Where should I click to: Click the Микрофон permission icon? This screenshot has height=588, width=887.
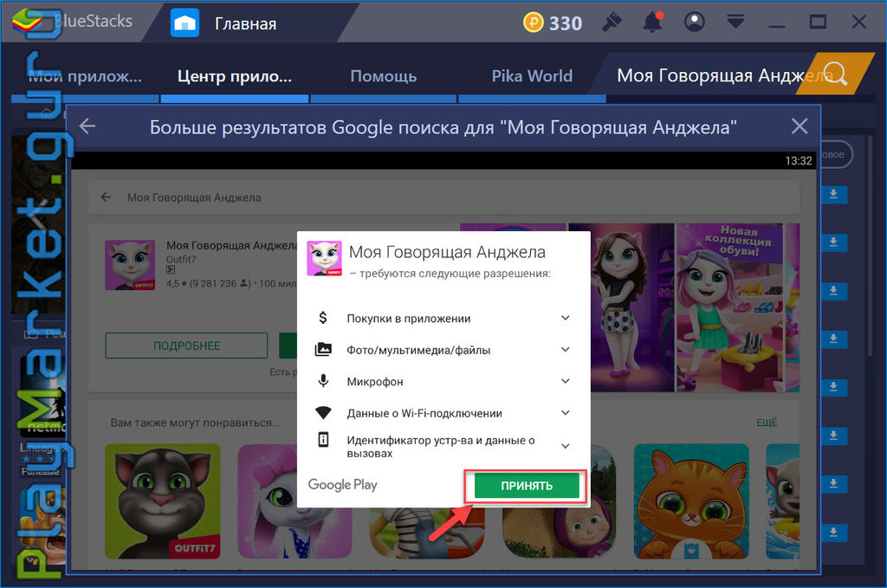tap(323, 381)
